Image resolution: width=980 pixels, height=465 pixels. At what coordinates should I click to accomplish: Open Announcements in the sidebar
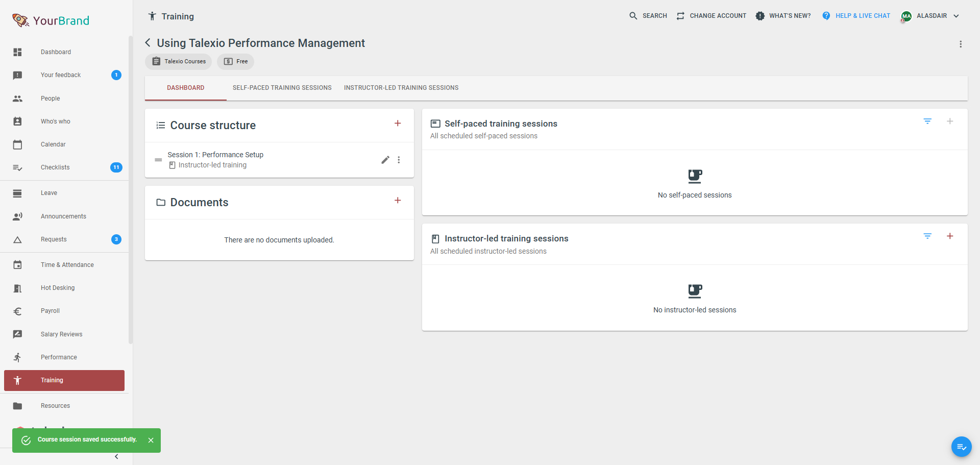coord(64,216)
